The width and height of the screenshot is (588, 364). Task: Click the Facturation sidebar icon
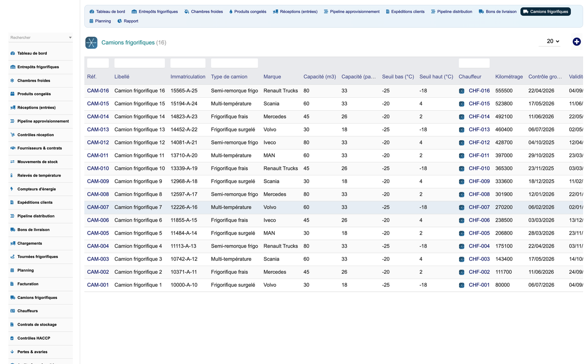(12, 284)
